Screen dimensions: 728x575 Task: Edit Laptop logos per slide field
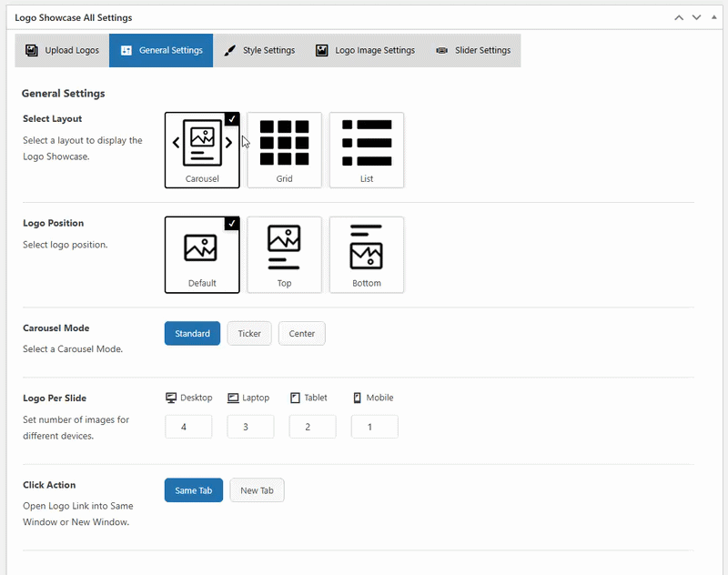pos(250,427)
